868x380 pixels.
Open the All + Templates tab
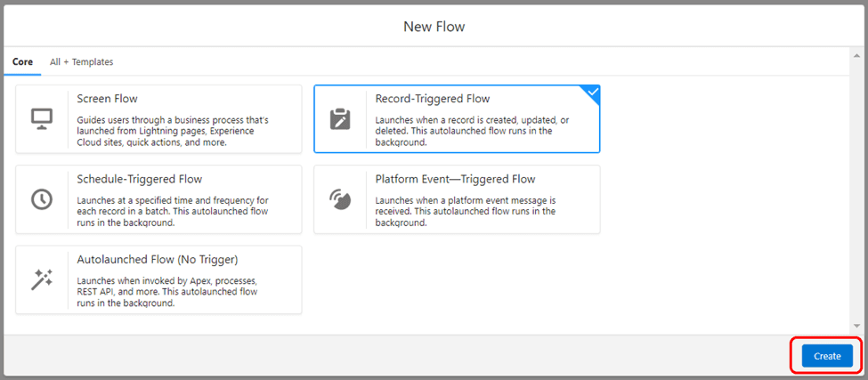81,62
